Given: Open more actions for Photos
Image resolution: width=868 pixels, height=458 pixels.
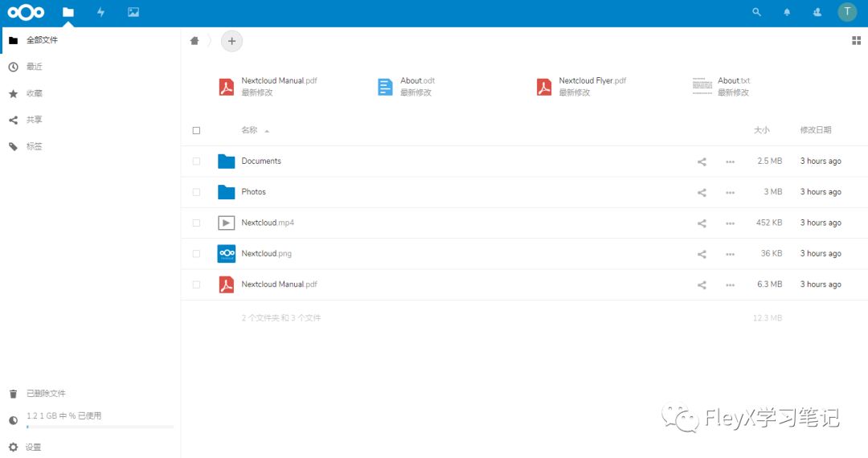Looking at the screenshot, I should click(x=730, y=193).
